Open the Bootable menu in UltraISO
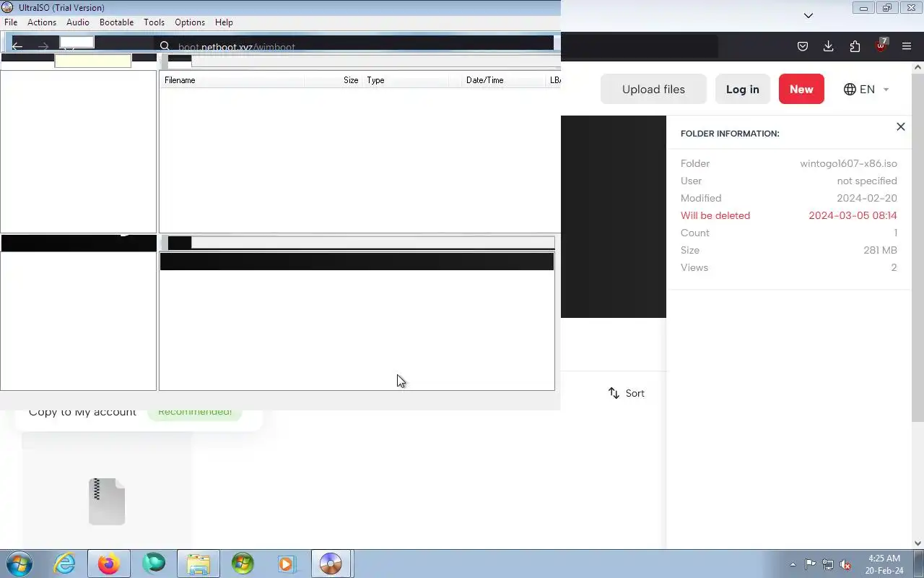The image size is (924, 578). pos(116,22)
